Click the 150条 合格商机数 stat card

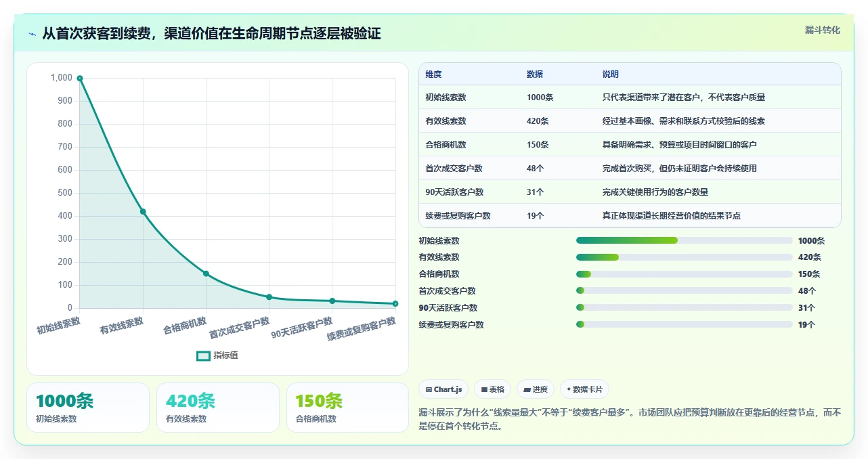click(x=347, y=408)
